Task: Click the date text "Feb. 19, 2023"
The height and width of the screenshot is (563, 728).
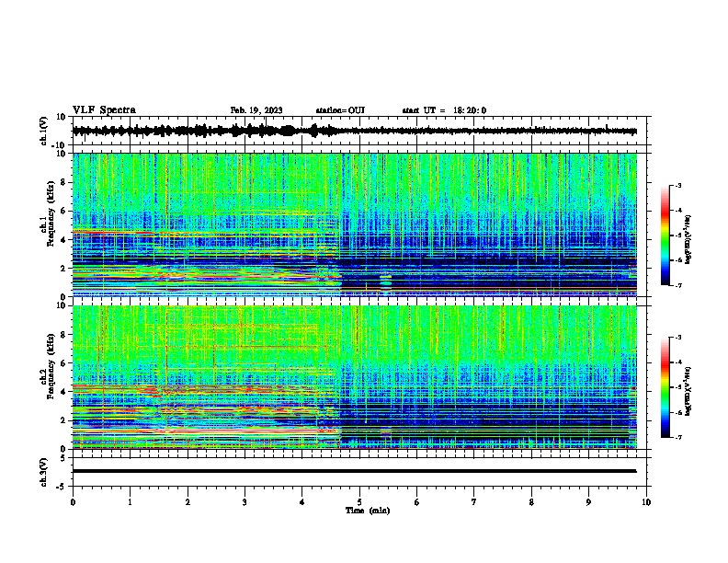Action: point(256,110)
